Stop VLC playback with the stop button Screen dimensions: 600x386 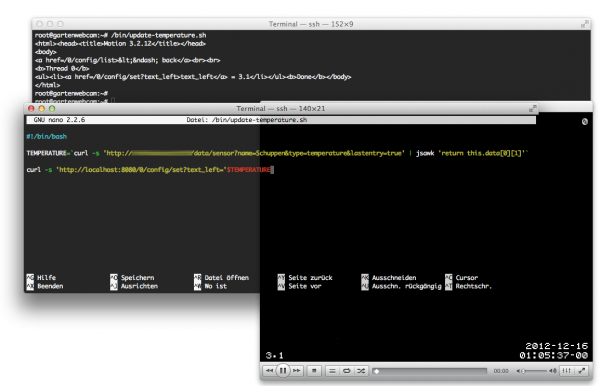(x=314, y=371)
